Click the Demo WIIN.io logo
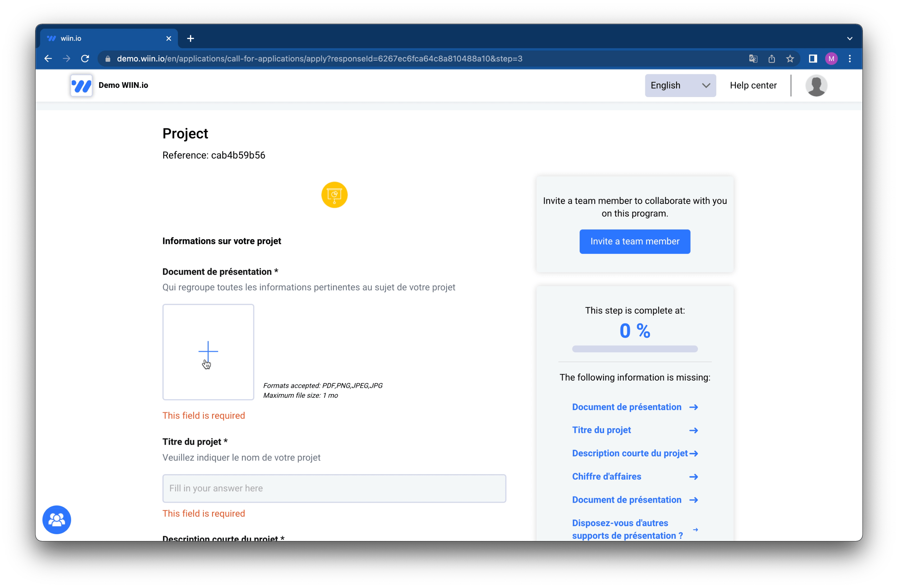Image resolution: width=898 pixels, height=588 pixels. (81, 85)
